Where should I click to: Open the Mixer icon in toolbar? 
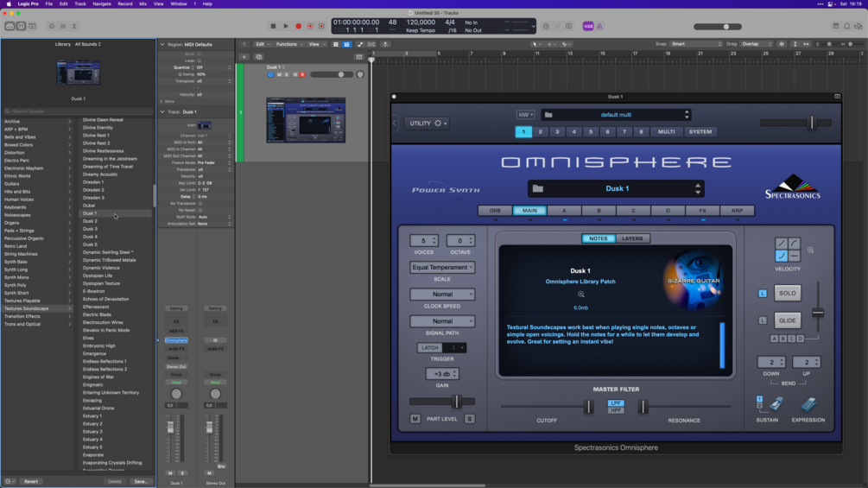63,26
